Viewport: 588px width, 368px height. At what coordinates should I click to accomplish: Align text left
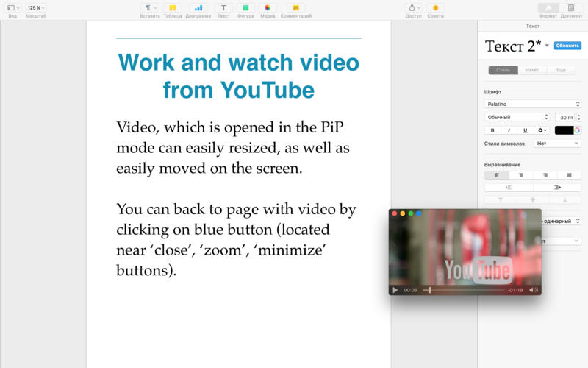[497, 175]
